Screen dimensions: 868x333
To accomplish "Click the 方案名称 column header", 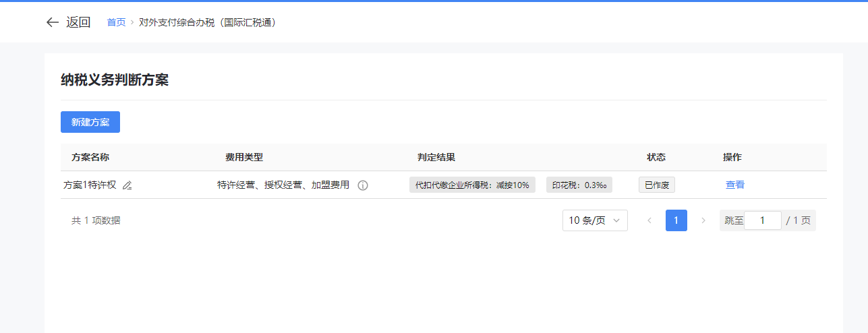I will click(90, 157).
